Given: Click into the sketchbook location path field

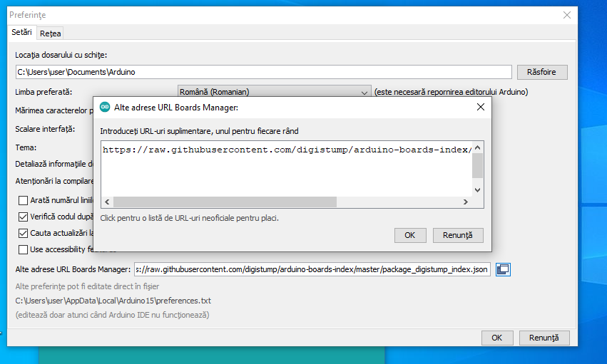Looking at the screenshot, I should tap(263, 72).
